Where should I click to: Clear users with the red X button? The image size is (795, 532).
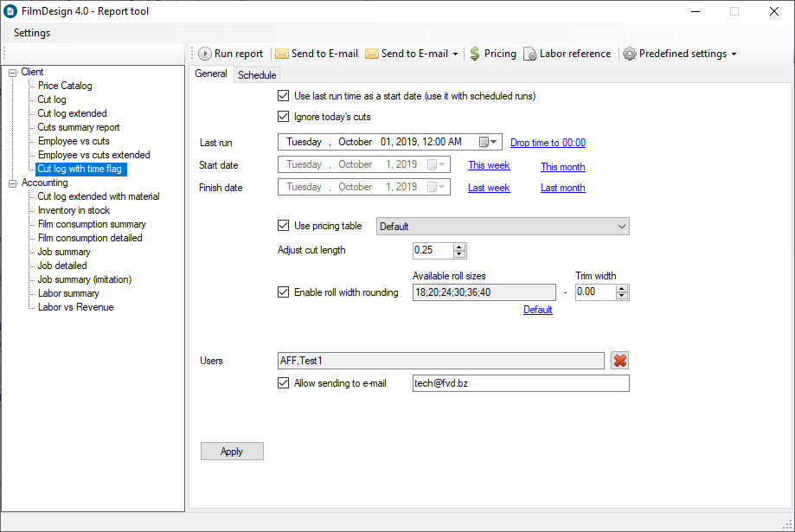[619, 361]
